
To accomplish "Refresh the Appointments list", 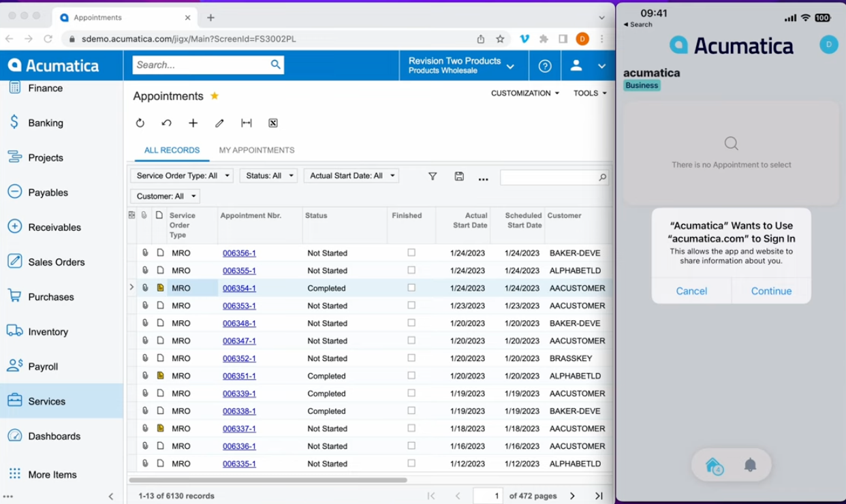I will pyautogui.click(x=140, y=123).
